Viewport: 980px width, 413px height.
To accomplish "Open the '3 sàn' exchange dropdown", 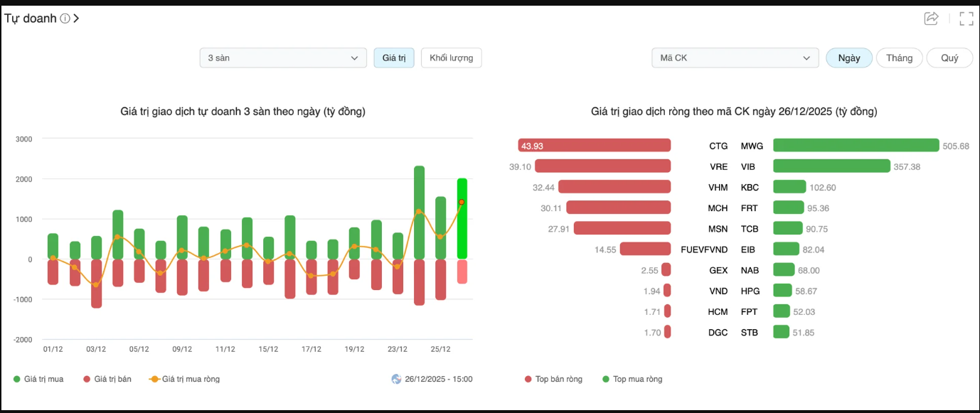I will click(x=283, y=58).
